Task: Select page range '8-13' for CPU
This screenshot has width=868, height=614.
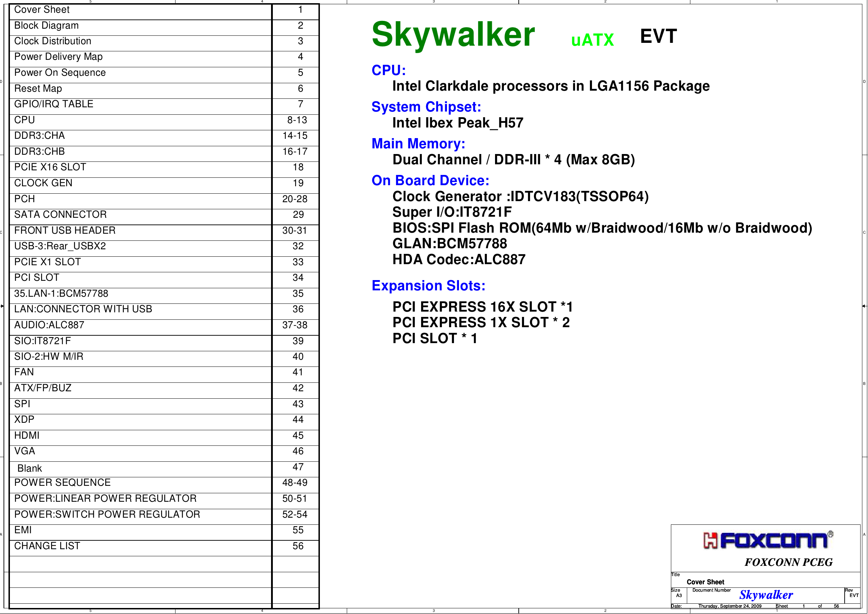Action: click(x=297, y=120)
